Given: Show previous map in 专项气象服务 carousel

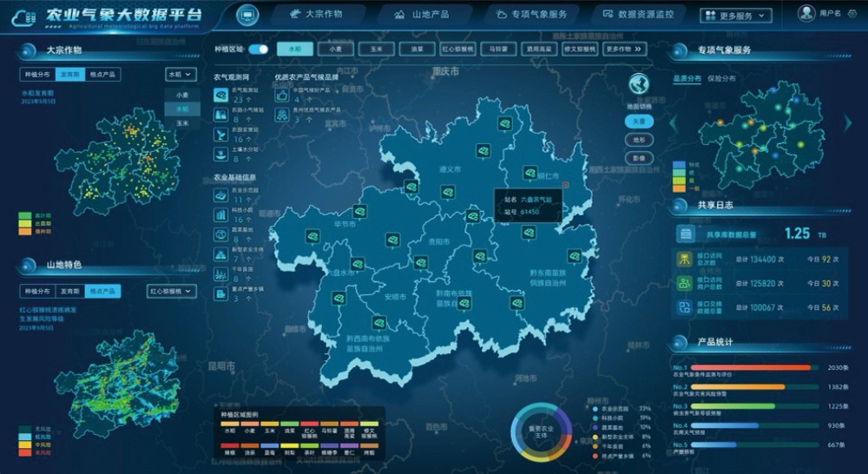Looking at the screenshot, I should click(x=674, y=123).
